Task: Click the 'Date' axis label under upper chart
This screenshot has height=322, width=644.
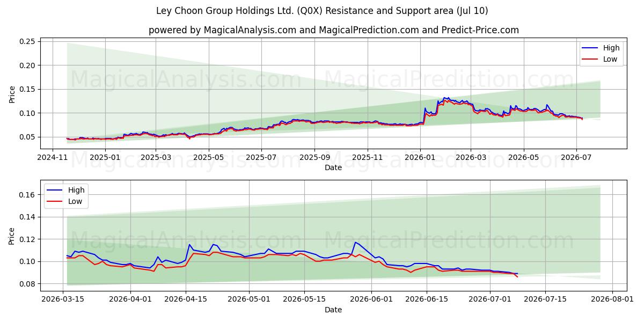Action: tap(333, 168)
